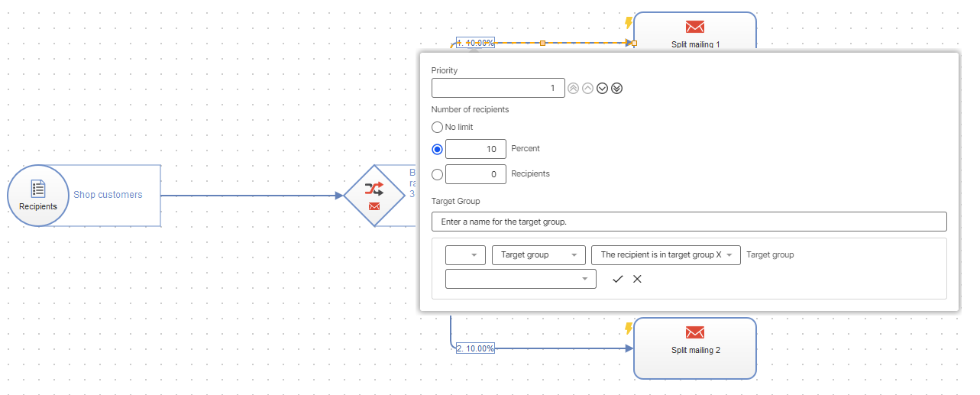Open the empty target group value dropdown
This screenshot has width=980, height=395.
click(x=520, y=279)
